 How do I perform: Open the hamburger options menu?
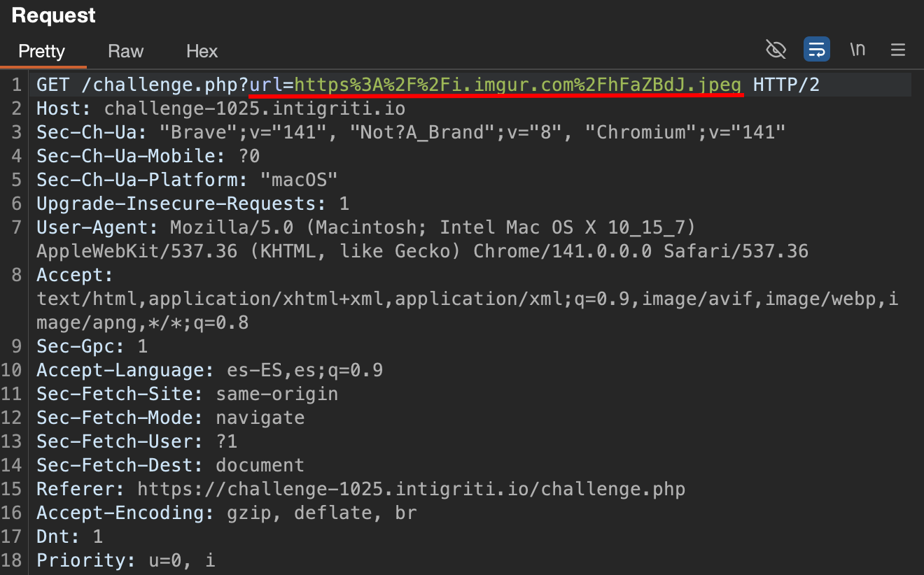tap(897, 50)
